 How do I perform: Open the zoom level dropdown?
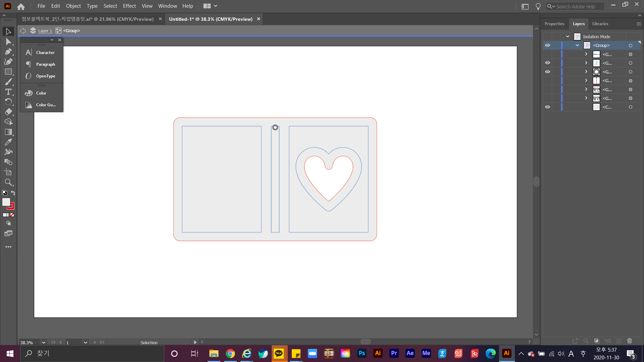click(43, 343)
